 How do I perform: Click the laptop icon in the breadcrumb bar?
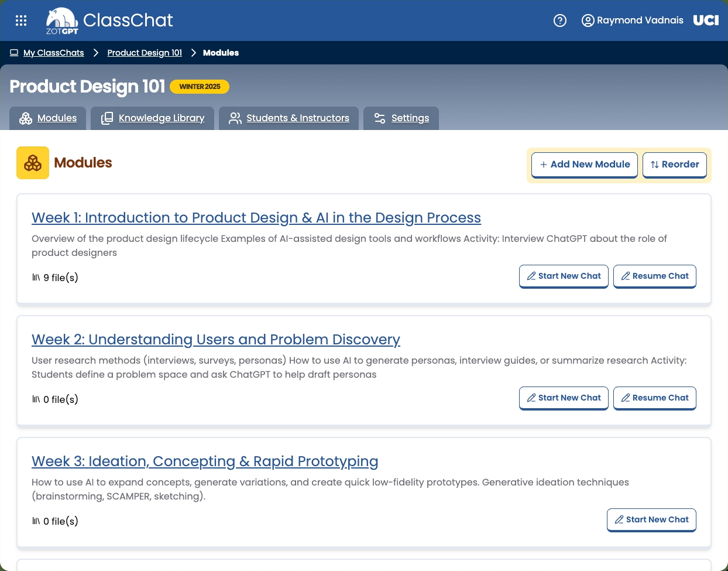pyautogui.click(x=14, y=52)
